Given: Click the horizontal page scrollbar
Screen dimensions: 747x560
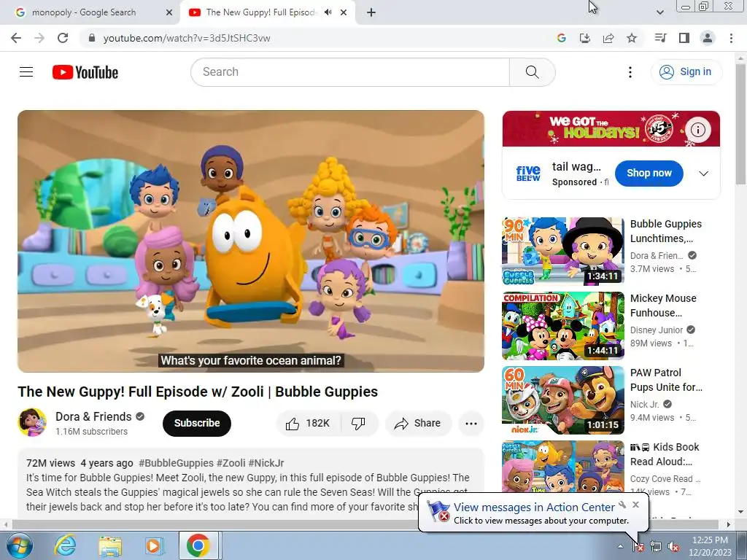Looking at the screenshot, I should (x=367, y=524).
